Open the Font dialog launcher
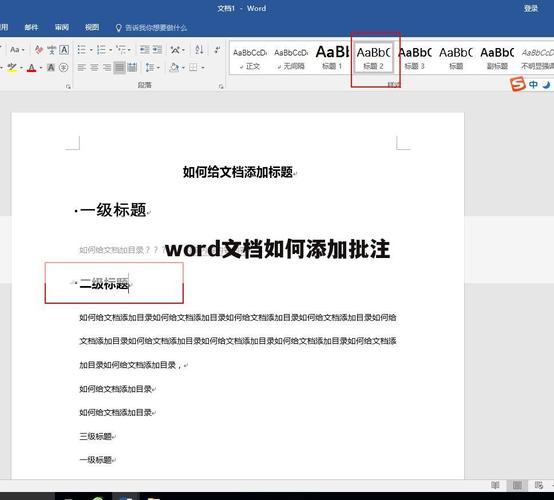Image resolution: width=554 pixels, height=500 pixels. click(68, 86)
